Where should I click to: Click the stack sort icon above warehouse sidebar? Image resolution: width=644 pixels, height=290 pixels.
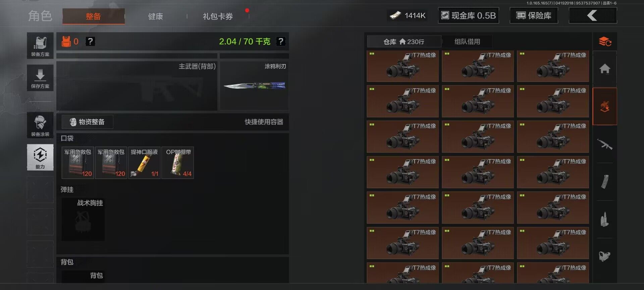pyautogui.click(x=605, y=42)
